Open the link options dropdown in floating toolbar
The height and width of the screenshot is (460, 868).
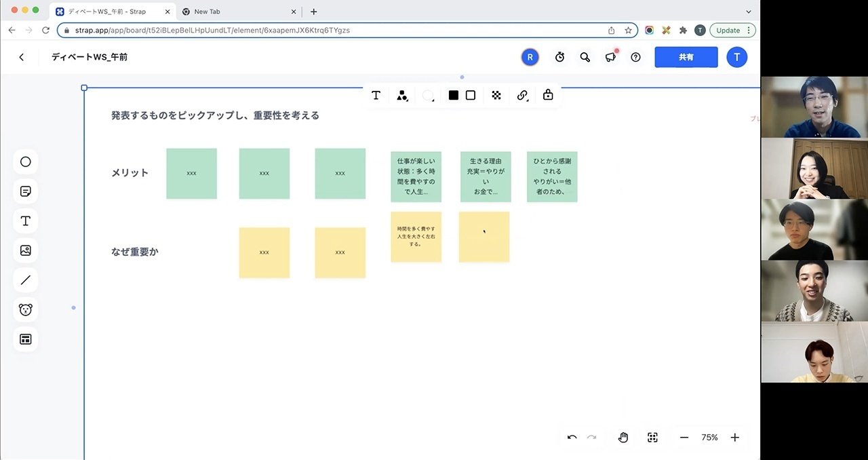522,95
